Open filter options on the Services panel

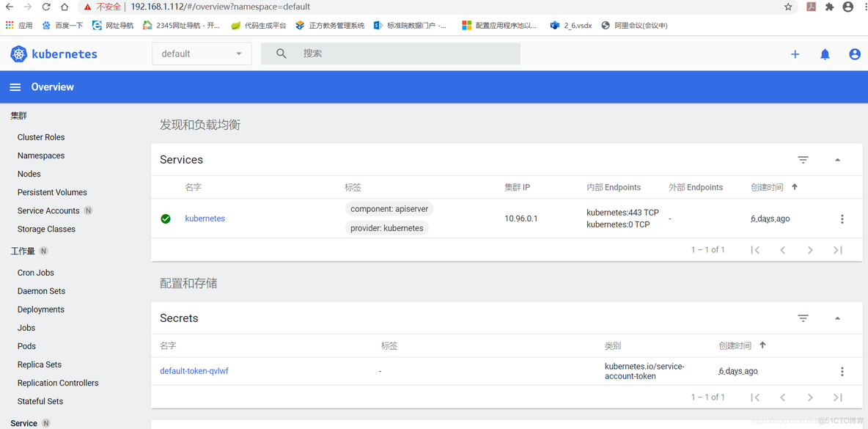coord(803,159)
